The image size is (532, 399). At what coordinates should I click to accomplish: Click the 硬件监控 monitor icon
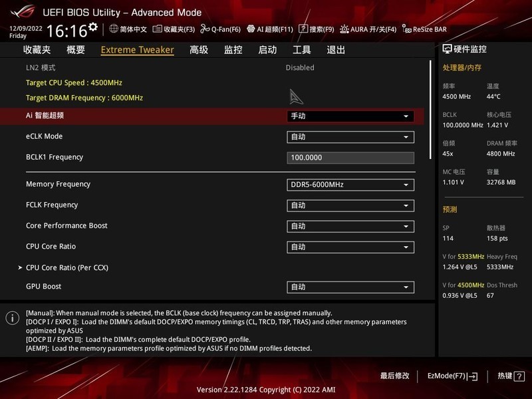[x=447, y=49]
